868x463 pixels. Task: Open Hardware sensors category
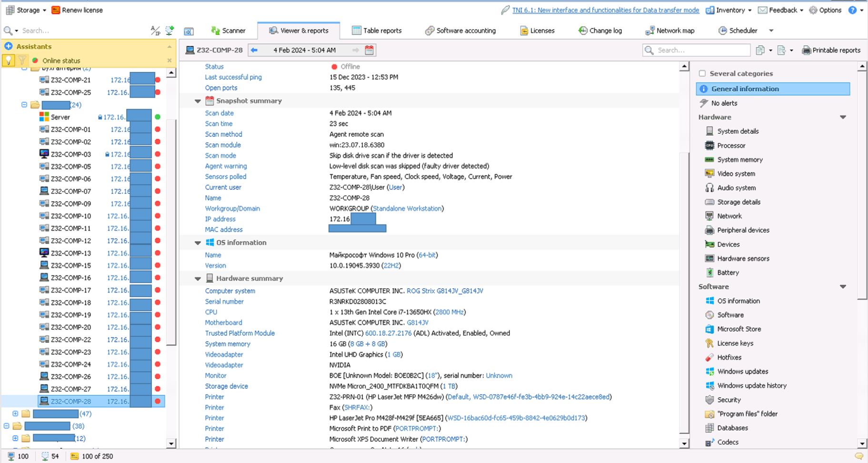coord(737,259)
